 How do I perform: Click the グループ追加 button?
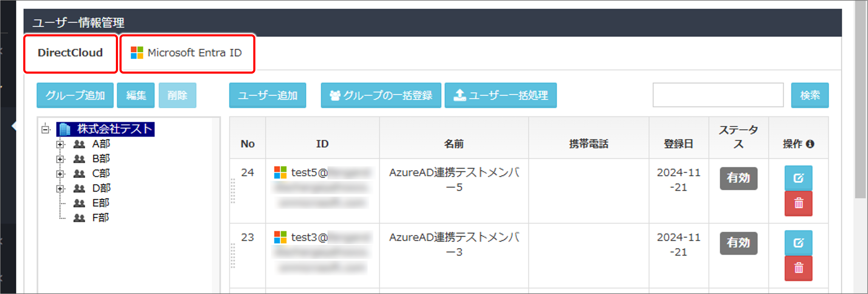click(74, 95)
